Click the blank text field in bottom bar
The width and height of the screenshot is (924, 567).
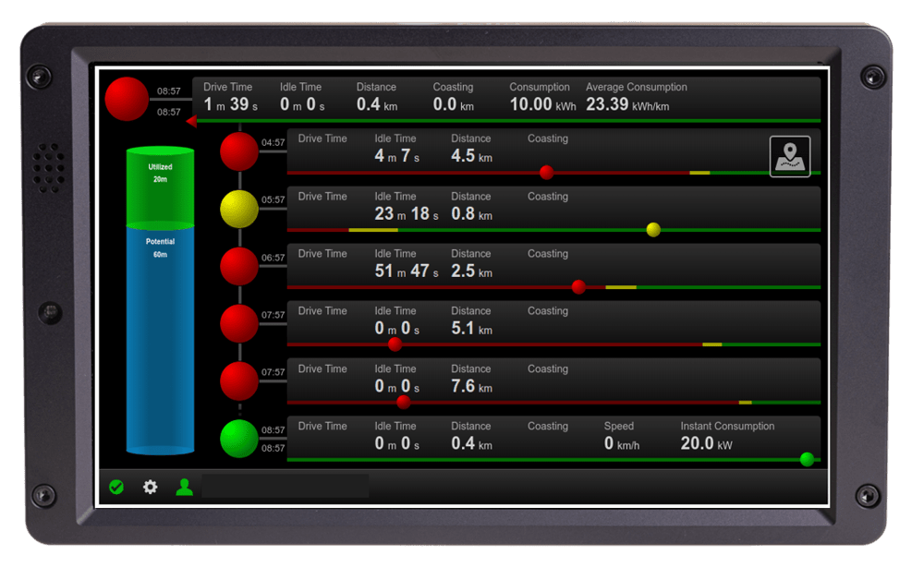(285, 487)
